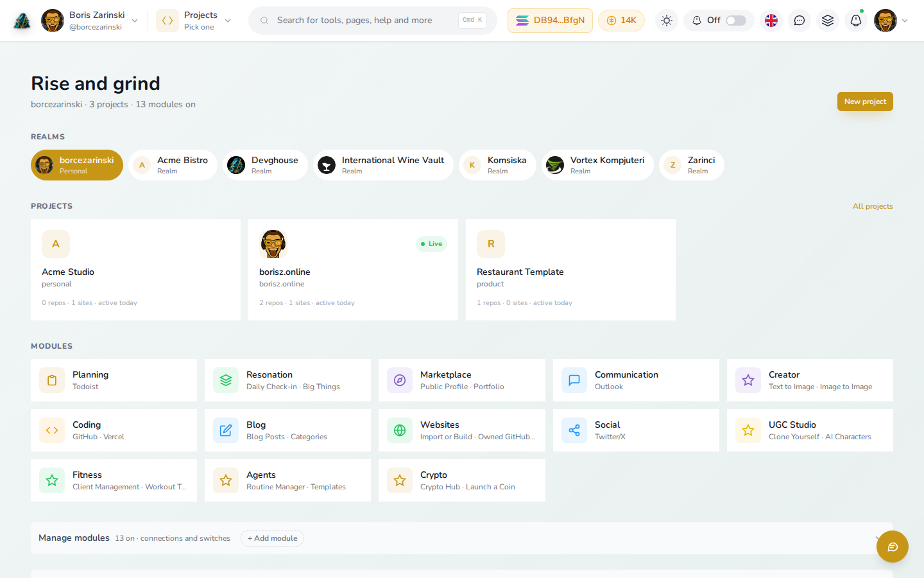Open the DB94...BfgN wallet button
Viewport: 924px width, 578px height.
[x=550, y=21]
